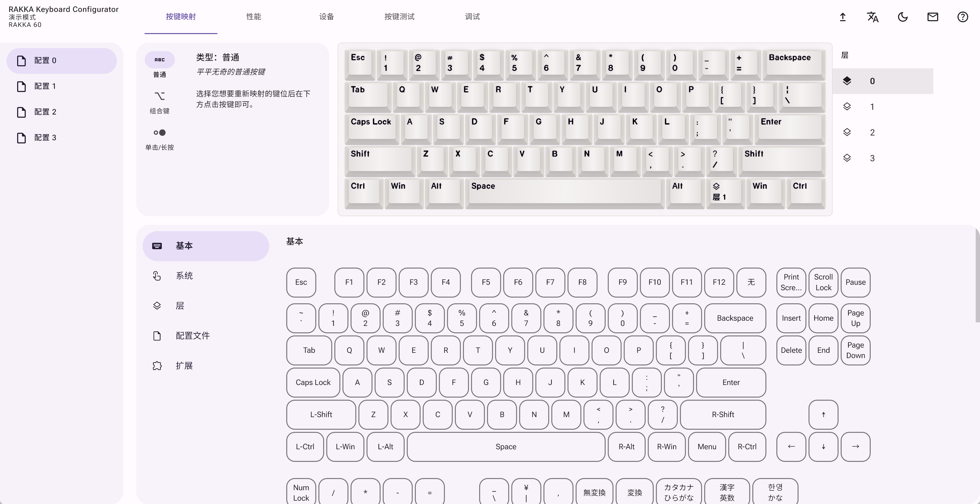The width and height of the screenshot is (980, 504).
Task: Choose the Menu keycode button
Action: (707, 447)
